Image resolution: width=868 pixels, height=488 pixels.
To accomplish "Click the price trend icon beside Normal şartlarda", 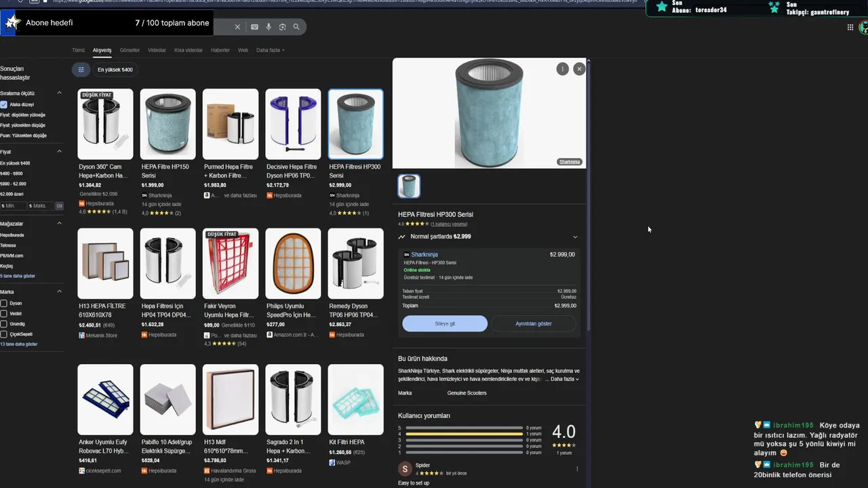I will point(402,237).
